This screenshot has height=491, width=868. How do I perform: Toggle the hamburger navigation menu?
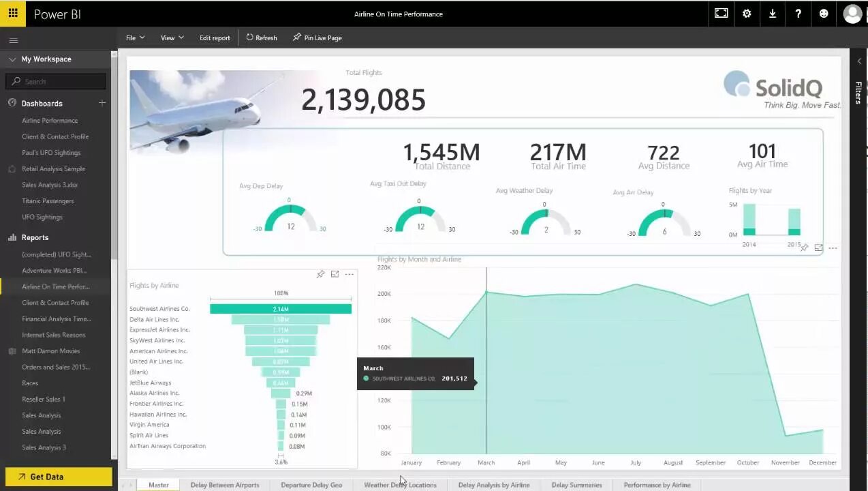(13, 41)
